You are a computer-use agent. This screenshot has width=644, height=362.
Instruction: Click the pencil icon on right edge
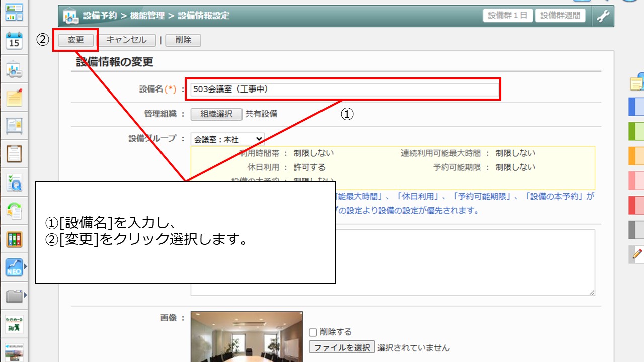[638, 254]
